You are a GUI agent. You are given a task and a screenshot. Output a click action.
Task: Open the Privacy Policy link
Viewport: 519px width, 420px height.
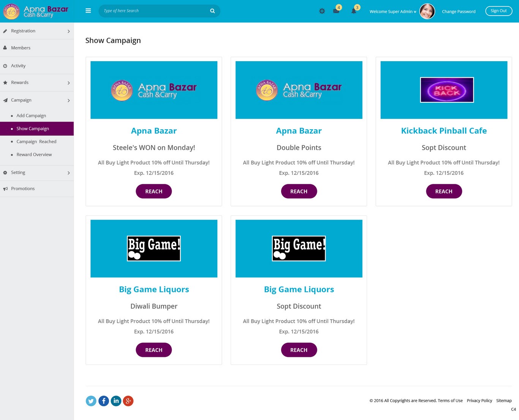pos(479,401)
